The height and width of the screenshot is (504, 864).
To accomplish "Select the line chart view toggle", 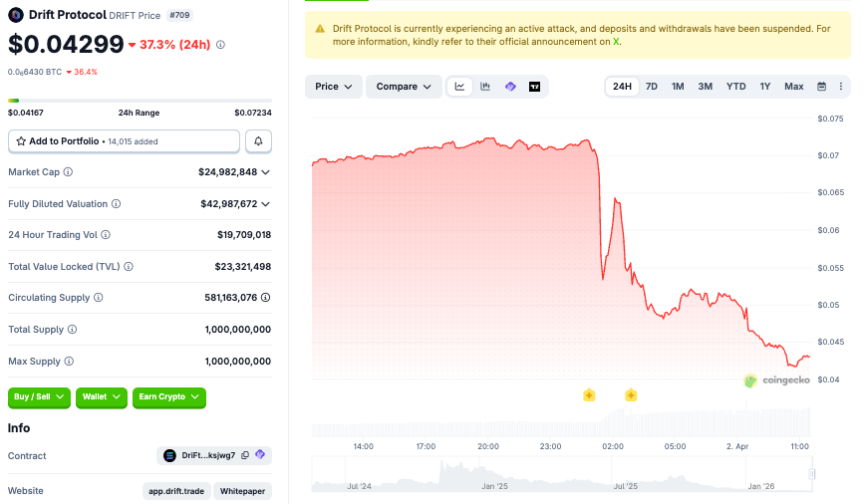I will 459,87.
